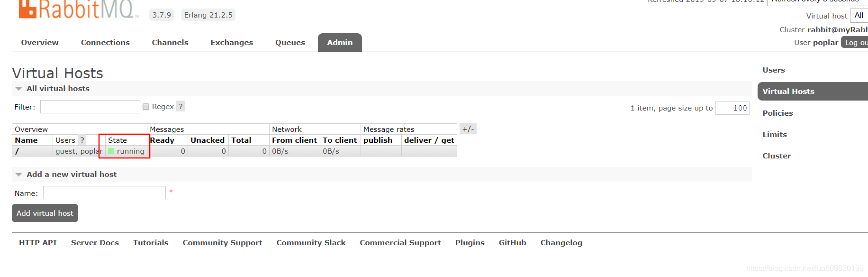
Task: Click the virtual host named /
Action: [x=17, y=151]
